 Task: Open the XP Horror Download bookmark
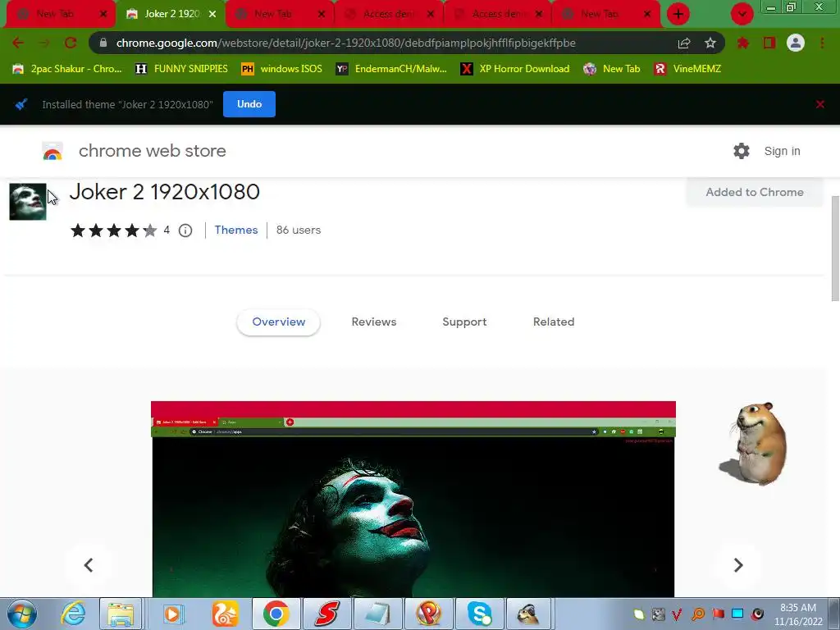(x=515, y=69)
